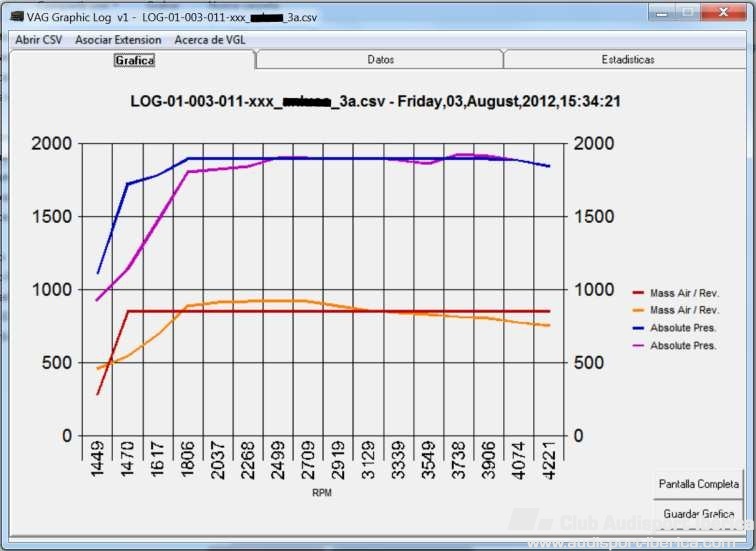Switch to the Grafica tab

[x=134, y=60]
